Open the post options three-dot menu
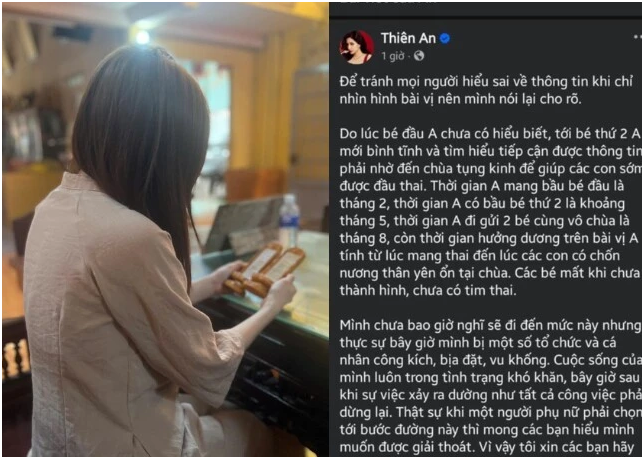644x459 pixels. [638, 38]
